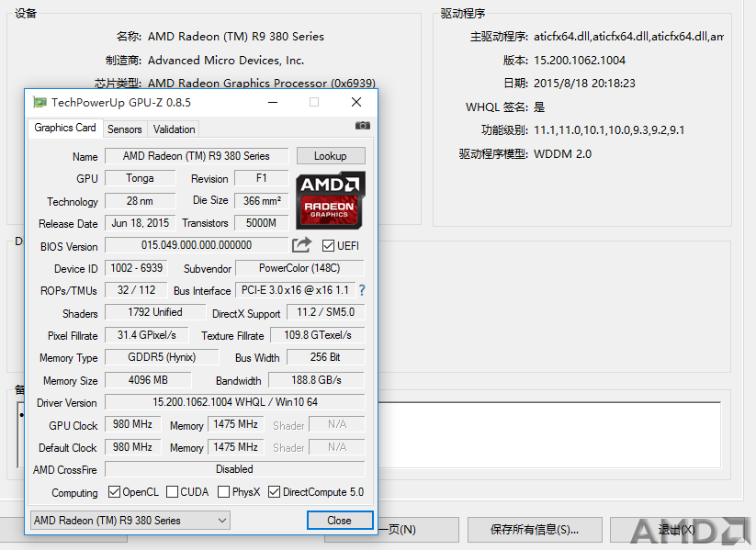Click the driver date text 2015/8/18 20:18:23
The height and width of the screenshot is (550, 756).
click(584, 84)
